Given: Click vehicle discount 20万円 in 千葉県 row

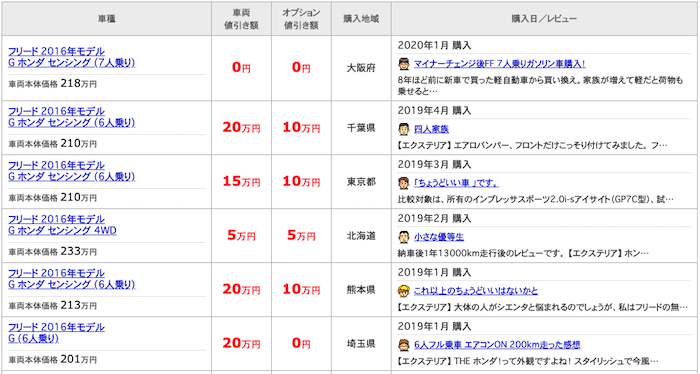Looking at the screenshot, I should click(x=242, y=128).
